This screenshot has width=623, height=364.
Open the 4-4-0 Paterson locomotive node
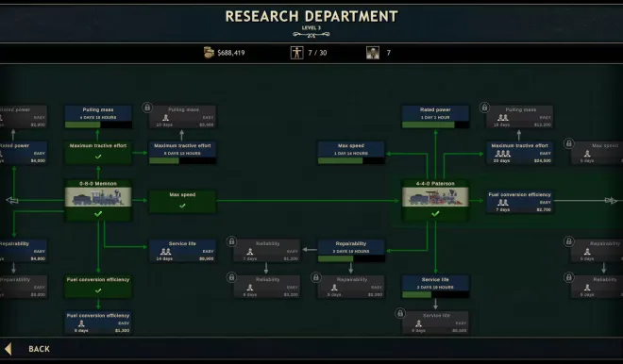tap(435, 200)
